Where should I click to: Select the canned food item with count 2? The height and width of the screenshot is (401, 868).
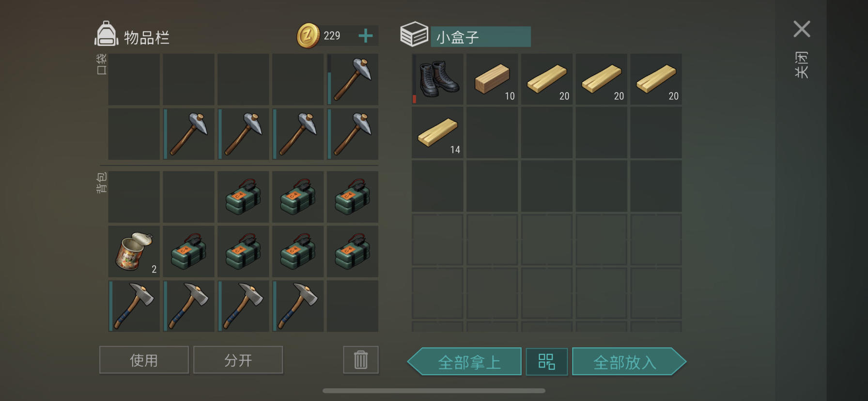(x=134, y=251)
